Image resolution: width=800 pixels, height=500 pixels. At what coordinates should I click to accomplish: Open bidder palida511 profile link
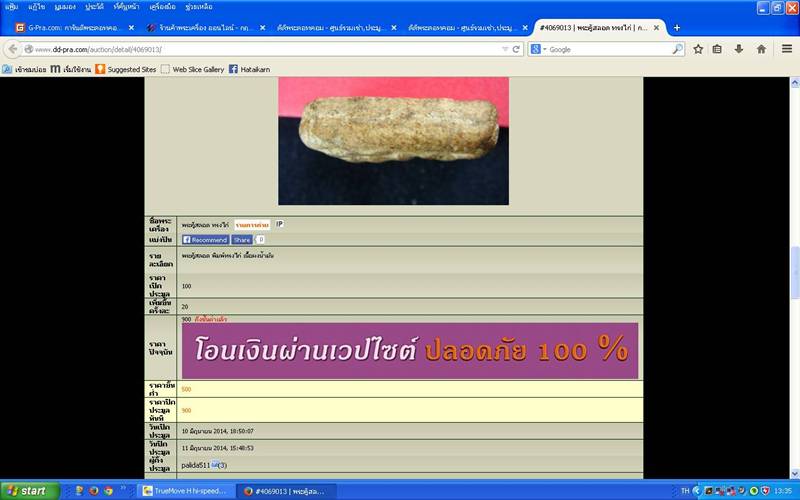195,465
